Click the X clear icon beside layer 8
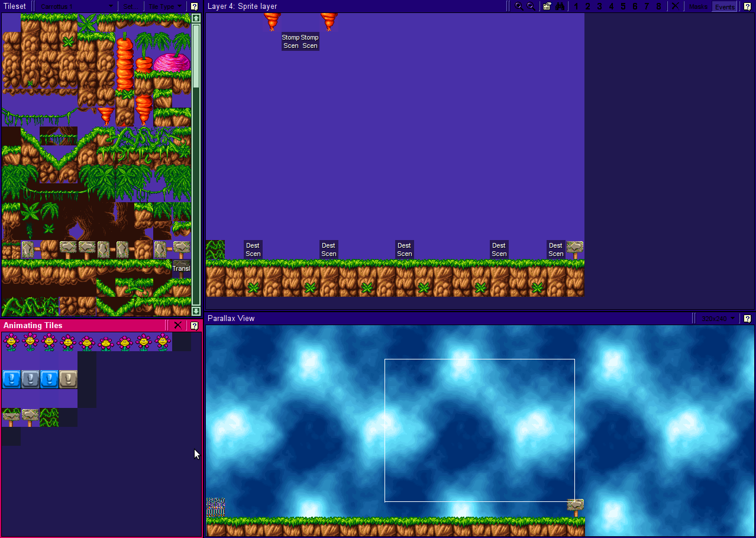This screenshot has height=538, width=756. pyautogui.click(x=675, y=7)
